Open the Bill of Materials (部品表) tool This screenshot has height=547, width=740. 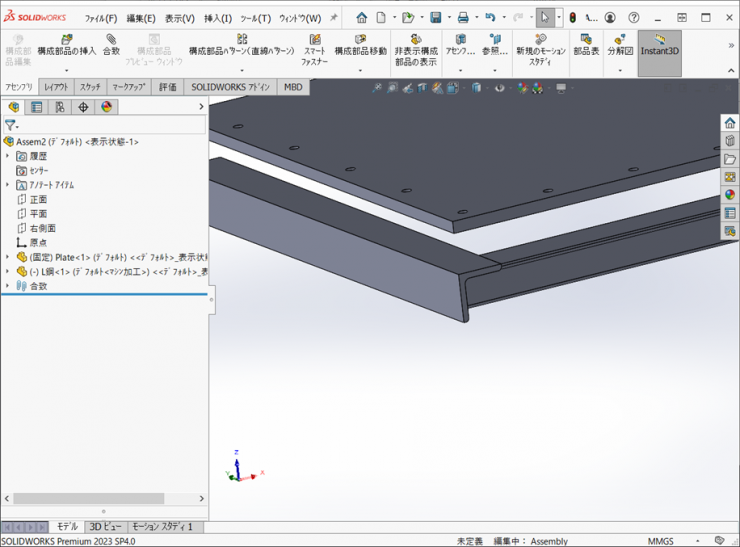(586, 39)
